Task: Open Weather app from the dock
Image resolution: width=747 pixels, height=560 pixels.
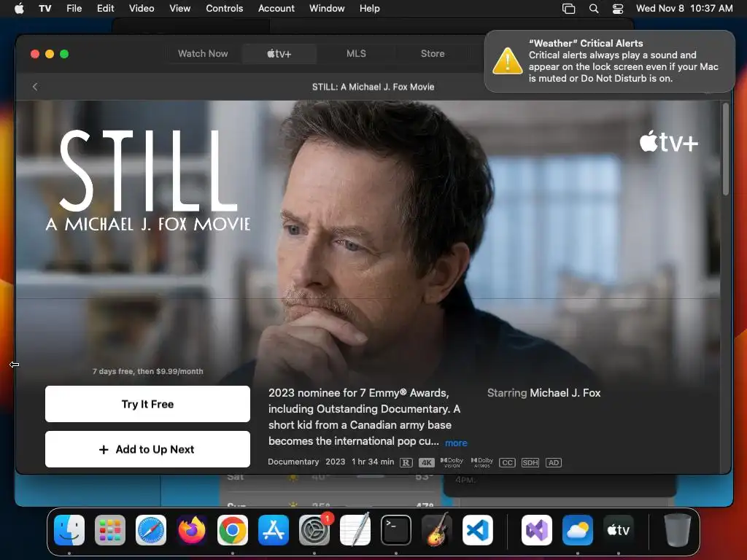Action: [x=578, y=530]
